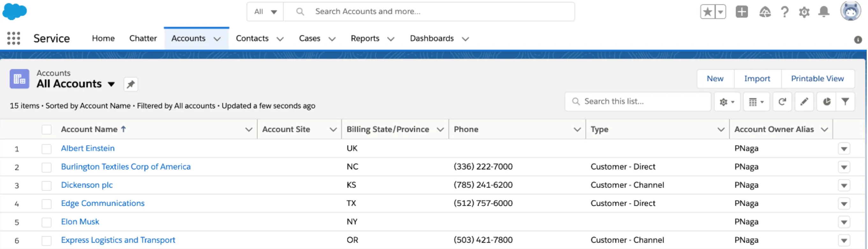Click the Printable View button
Screen dimensions: 868x249
click(x=817, y=79)
